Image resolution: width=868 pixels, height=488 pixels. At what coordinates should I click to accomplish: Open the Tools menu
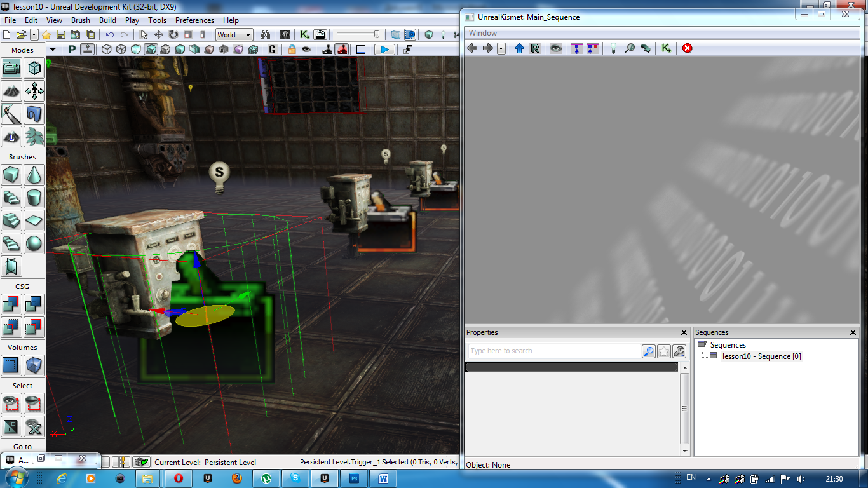click(158, 20)
